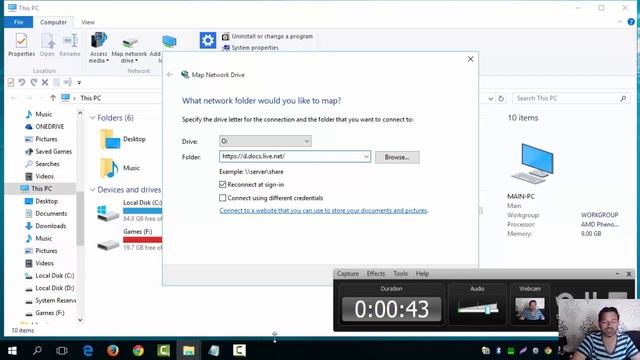
Task: Click System properties in ribbon
Action: click(251, 48)
